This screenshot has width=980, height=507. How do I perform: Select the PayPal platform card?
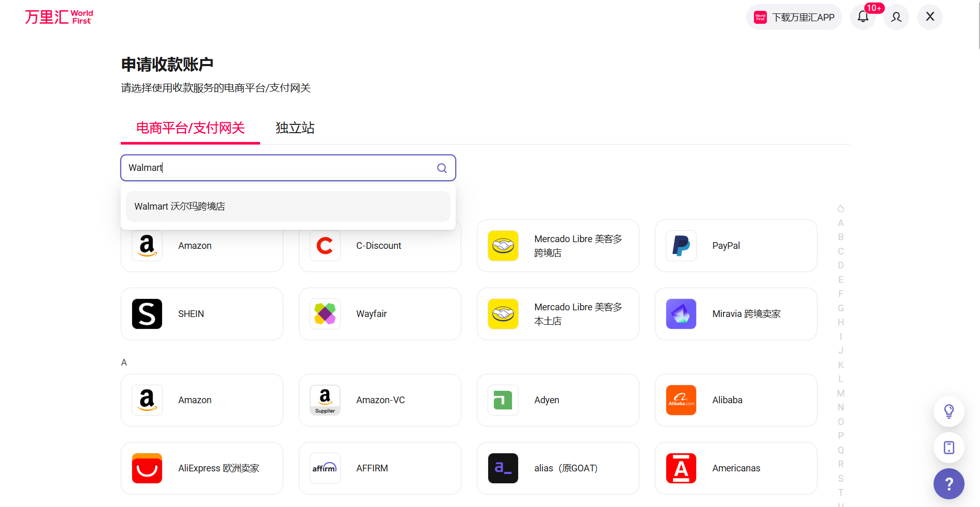tap(735, 246)
